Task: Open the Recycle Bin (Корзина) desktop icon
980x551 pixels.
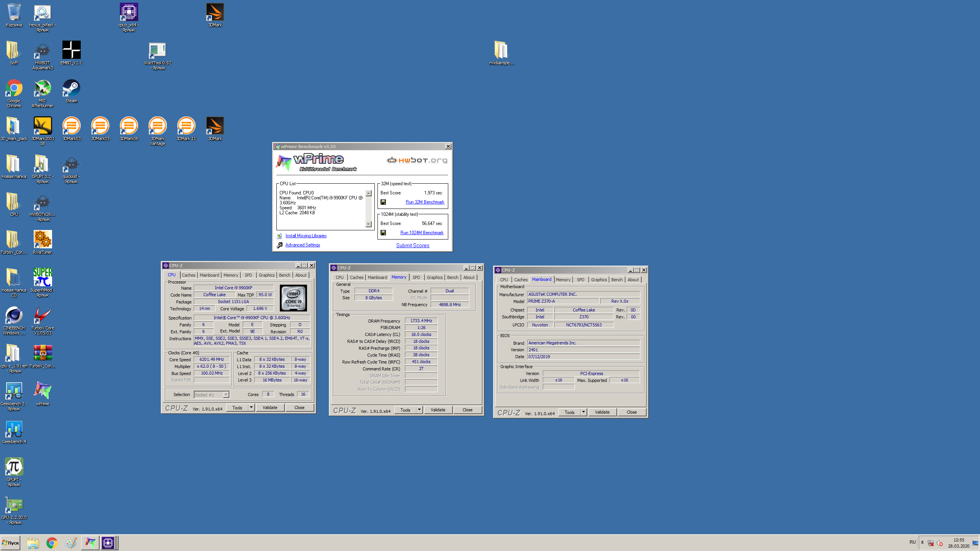Action: pyautogui.click(x=14, y=15)
